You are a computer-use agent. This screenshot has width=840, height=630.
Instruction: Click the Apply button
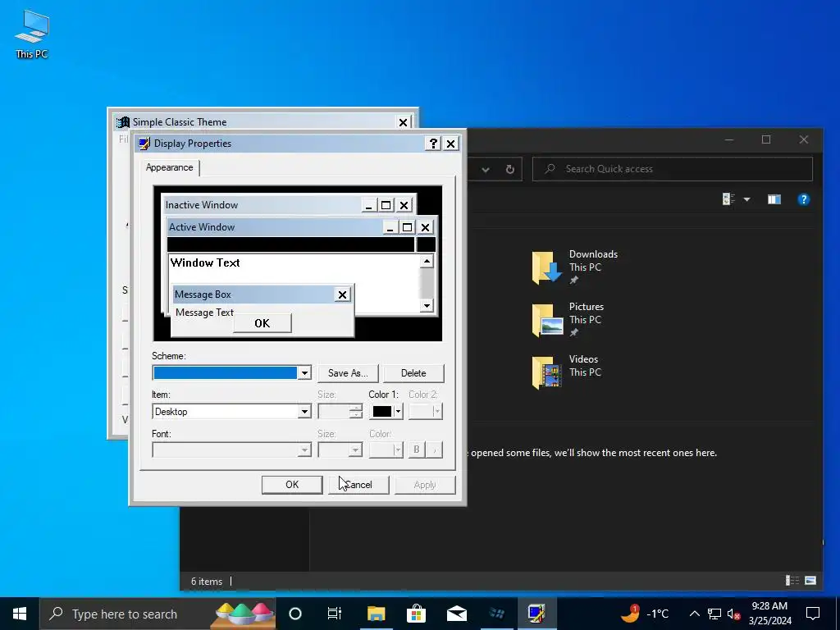[425, 485]
